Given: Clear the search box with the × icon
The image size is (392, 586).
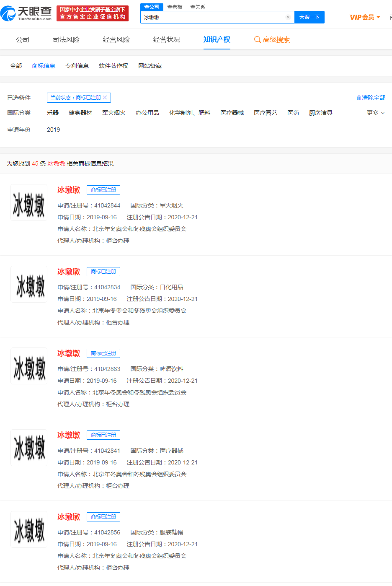Looking at the screenshot, I should pos(288,17).
